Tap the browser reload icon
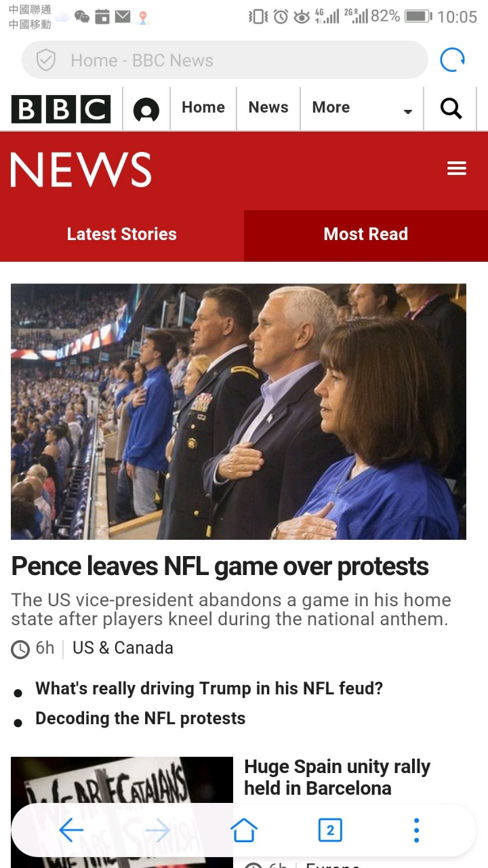 click(x=452, y=60)
